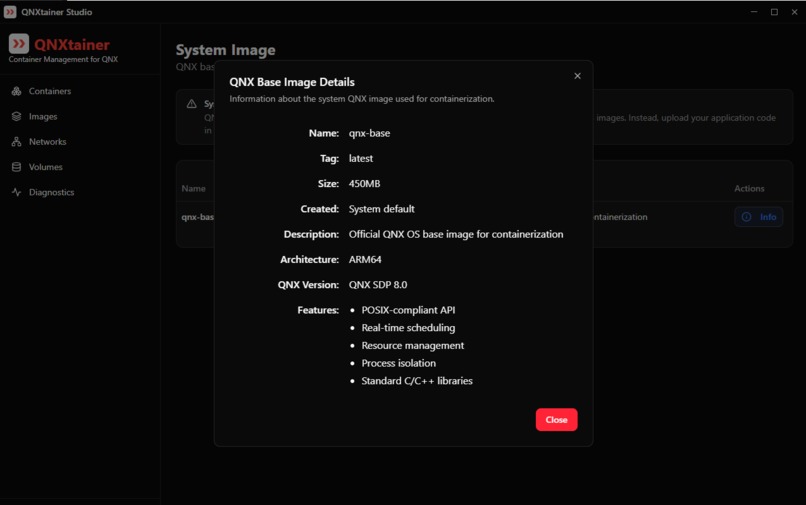
Task: Dismiss dialog with the X icon
Action: (577, 76)
